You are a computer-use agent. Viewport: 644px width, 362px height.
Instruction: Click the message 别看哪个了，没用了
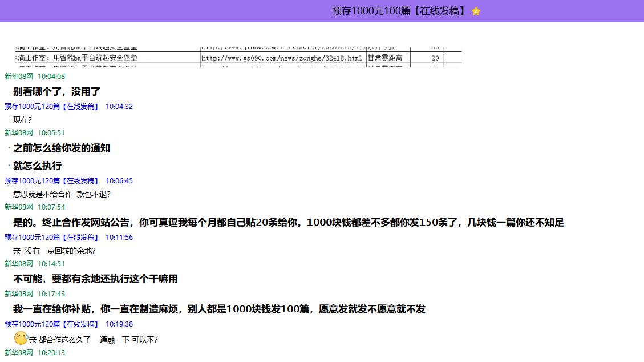click(57, 91)
